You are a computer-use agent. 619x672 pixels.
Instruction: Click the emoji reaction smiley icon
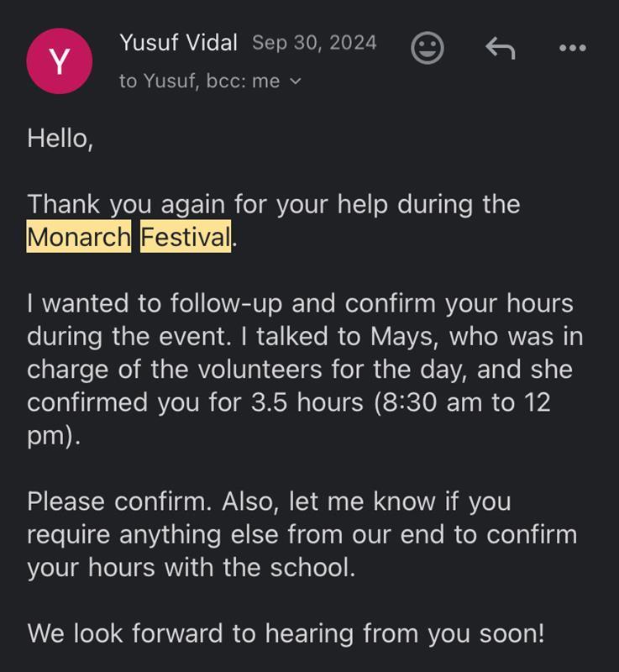tap(427, 48)
